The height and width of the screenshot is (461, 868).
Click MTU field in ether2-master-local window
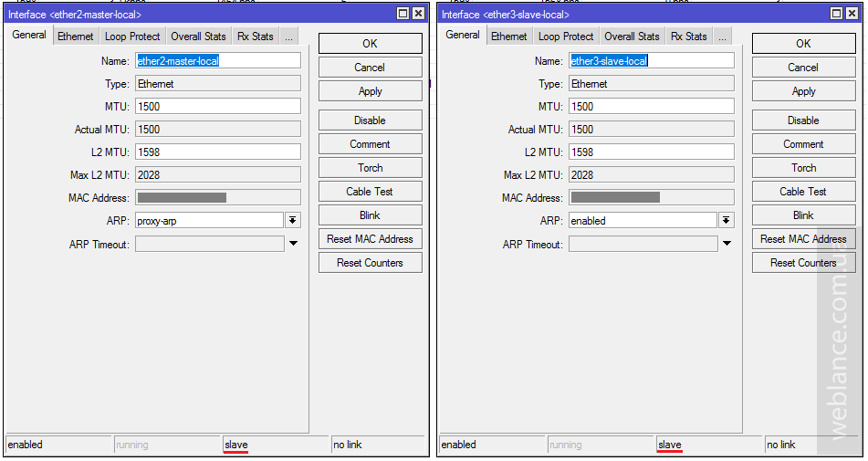pos(218,106)
